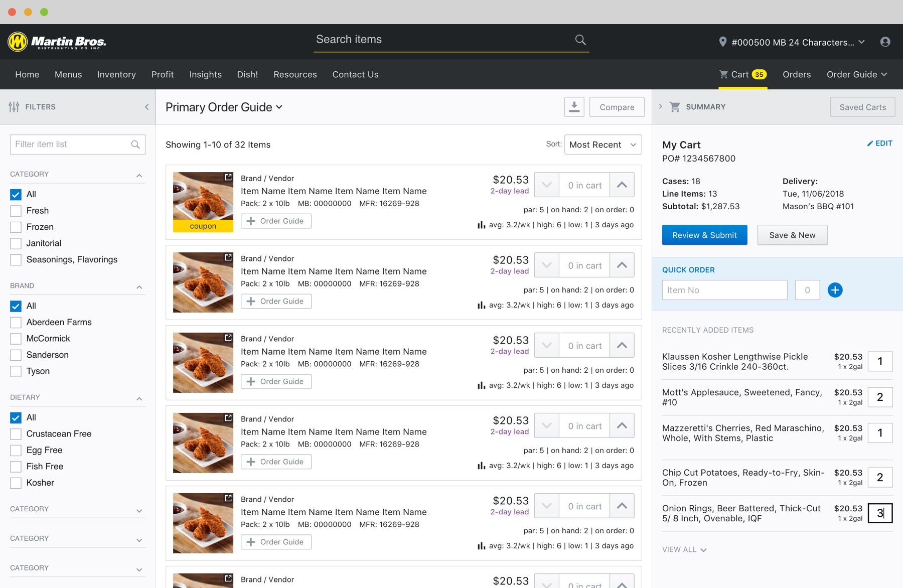Enable the McCormick brand filter
Viewport: 903px width, 588px height.
[16, 339]
